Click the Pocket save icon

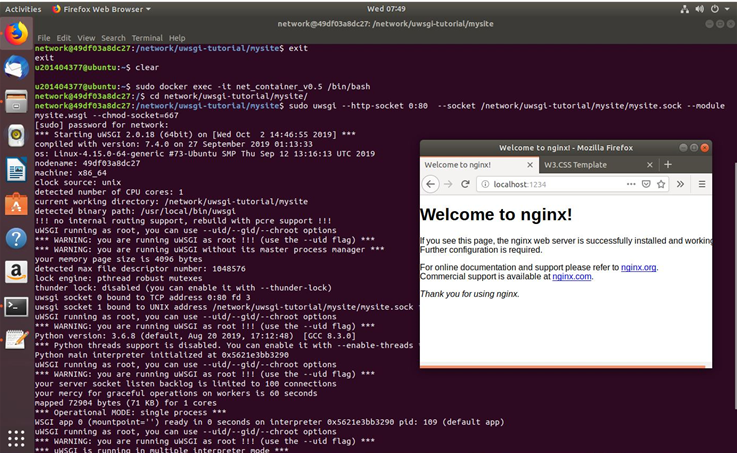tap(646, 184)
